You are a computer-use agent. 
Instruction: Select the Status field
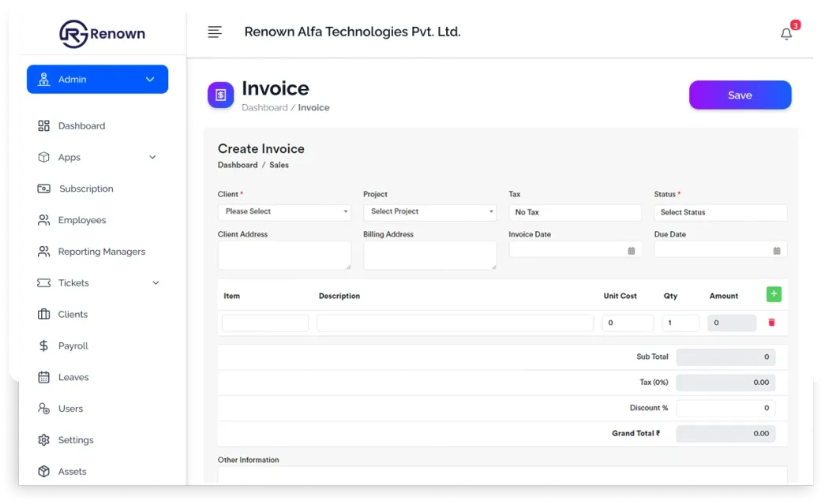point(720,212)
